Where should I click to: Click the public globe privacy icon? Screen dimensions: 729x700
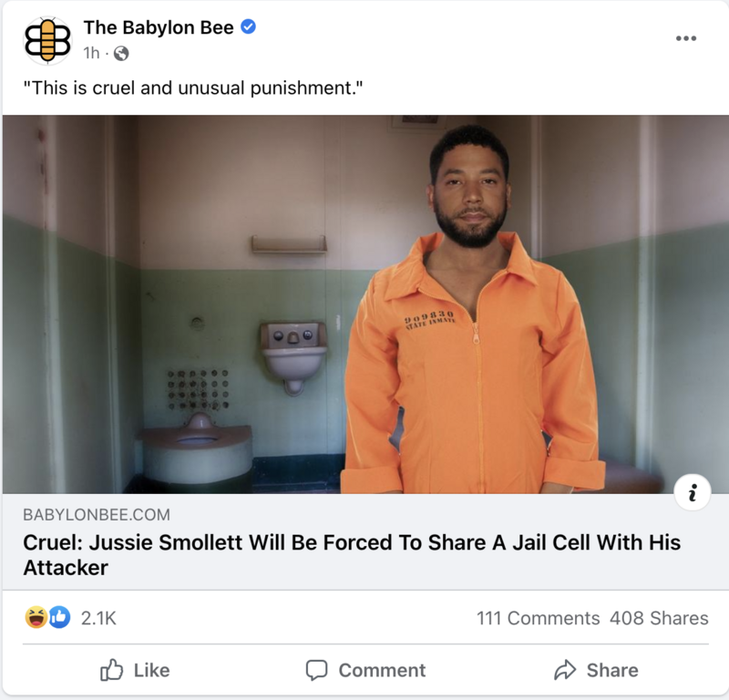(x=121, y=54)
